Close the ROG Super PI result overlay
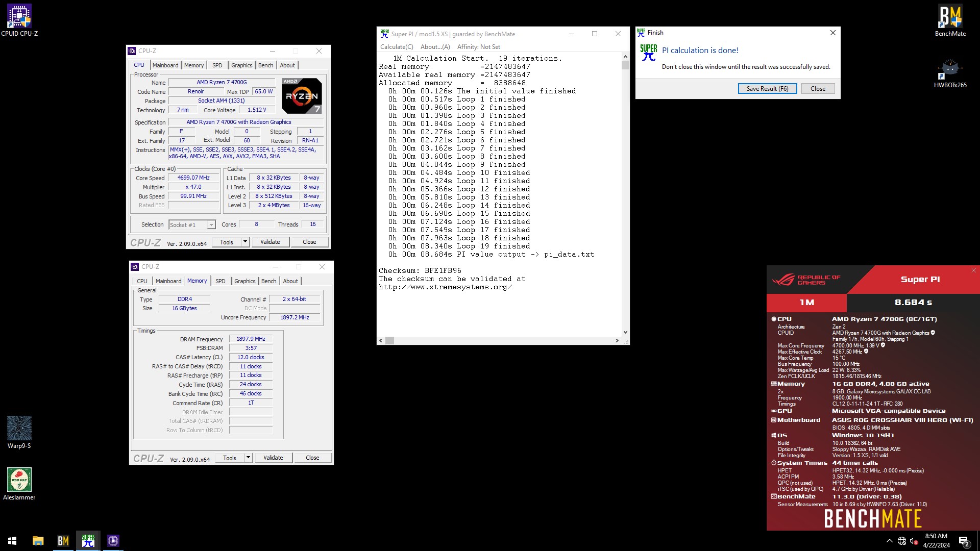The width and height of the screenshot is (980, 551). tap(973, 270)
